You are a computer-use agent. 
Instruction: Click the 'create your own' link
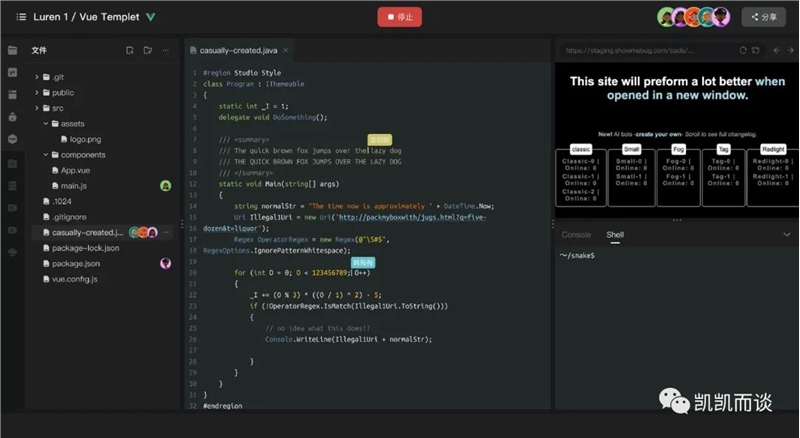click(x=658, y=134)
